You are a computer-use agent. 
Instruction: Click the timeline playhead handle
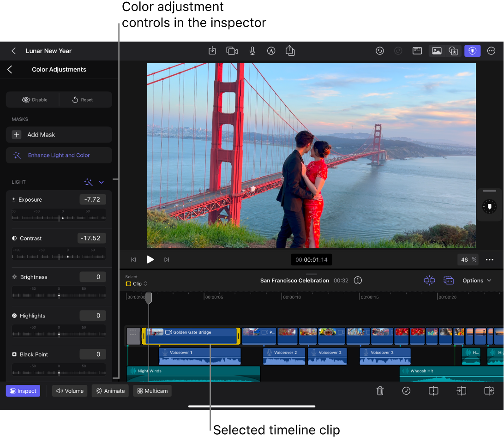(149, 298)
